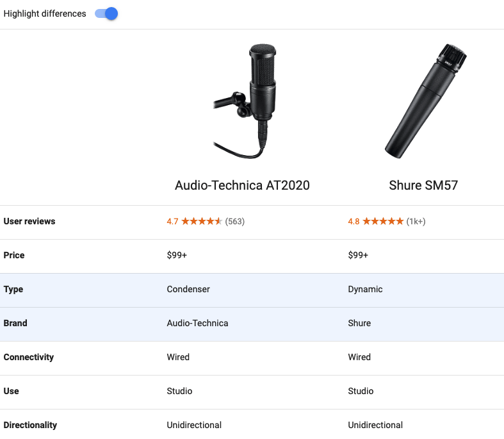Image resolution: width=504 pixels, height=439 pixels.
Task: Select the User reviews row label
Action: pyautogui.click(x=29, y=222)
